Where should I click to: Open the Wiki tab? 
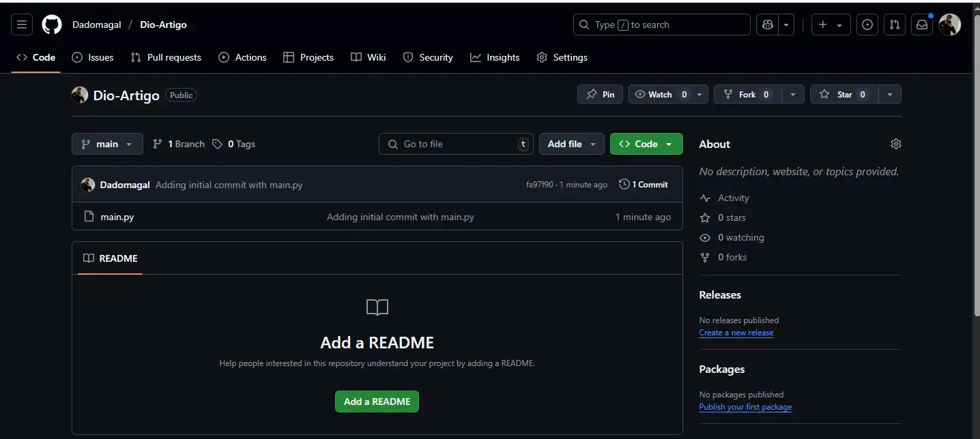(369, 57)
